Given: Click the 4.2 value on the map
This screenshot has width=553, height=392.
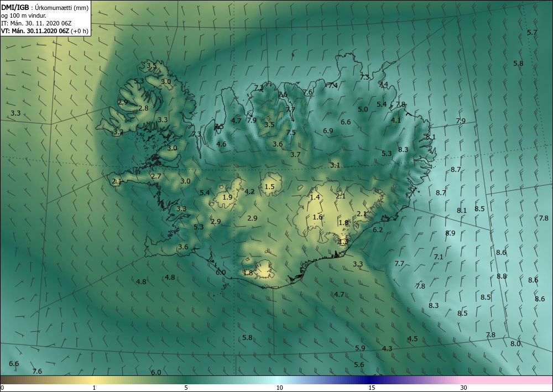Looking at the screenshot, I should (250, 192).
